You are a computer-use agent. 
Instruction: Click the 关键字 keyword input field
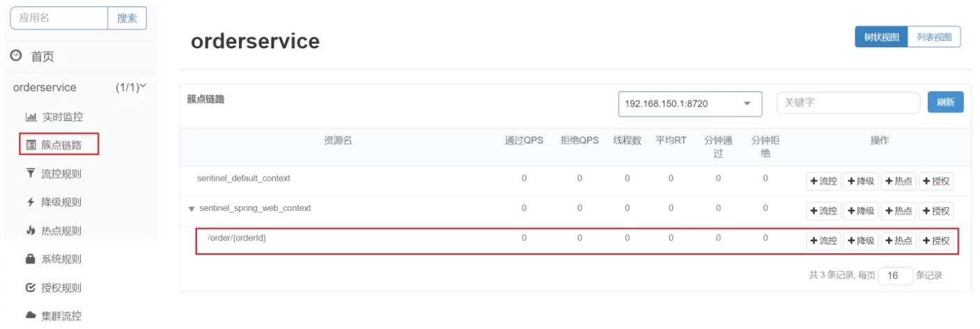click(848, 103)
